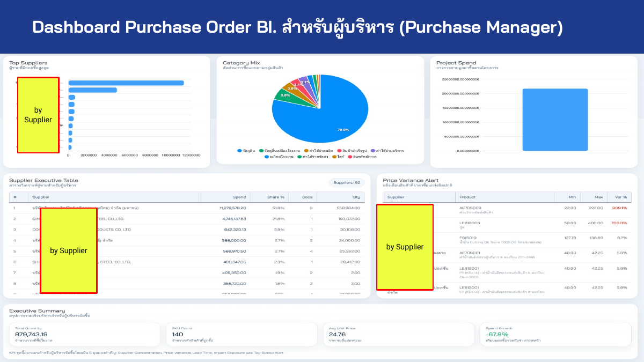The height and width of the screenshot is (362, 644).
Task: Toggle the อะไหล่โรงงาน legend entry
Action: (x=278, y=157)
